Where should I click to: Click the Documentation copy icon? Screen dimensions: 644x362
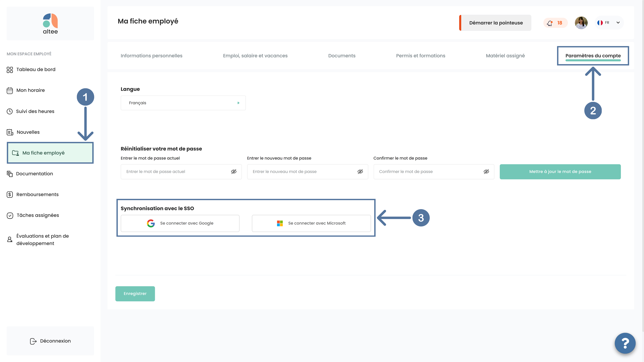pyautogui.click(x=10, y=174)
